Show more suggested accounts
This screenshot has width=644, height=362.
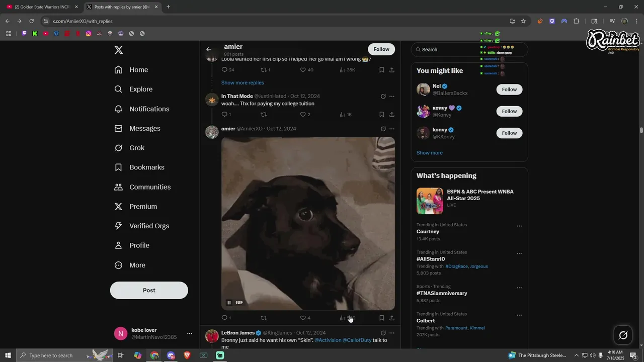(x=430, y=153)
